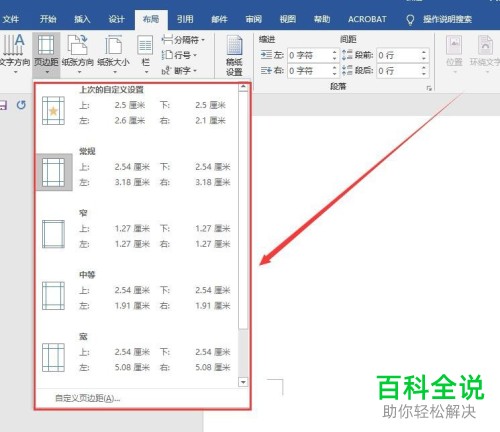Image resolution: width=500 pixels, height=432 pixels.
Task: Switch to the 设计 tab
Action: click(116, 19)
